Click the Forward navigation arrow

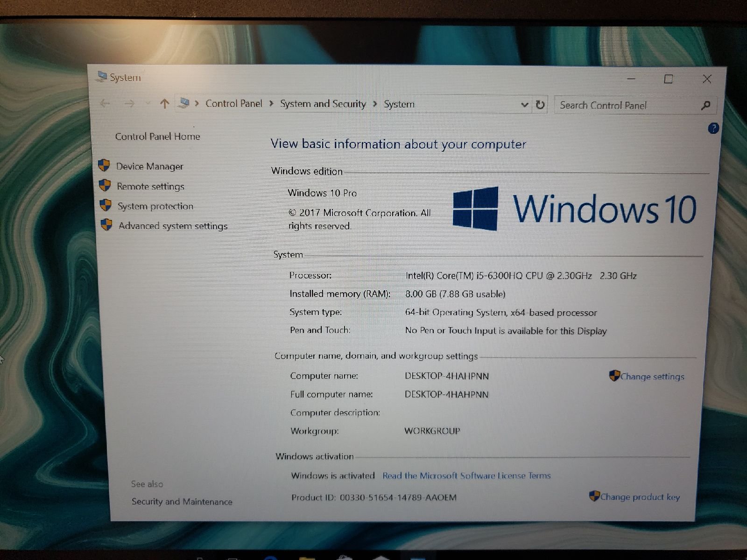(130, 104)
